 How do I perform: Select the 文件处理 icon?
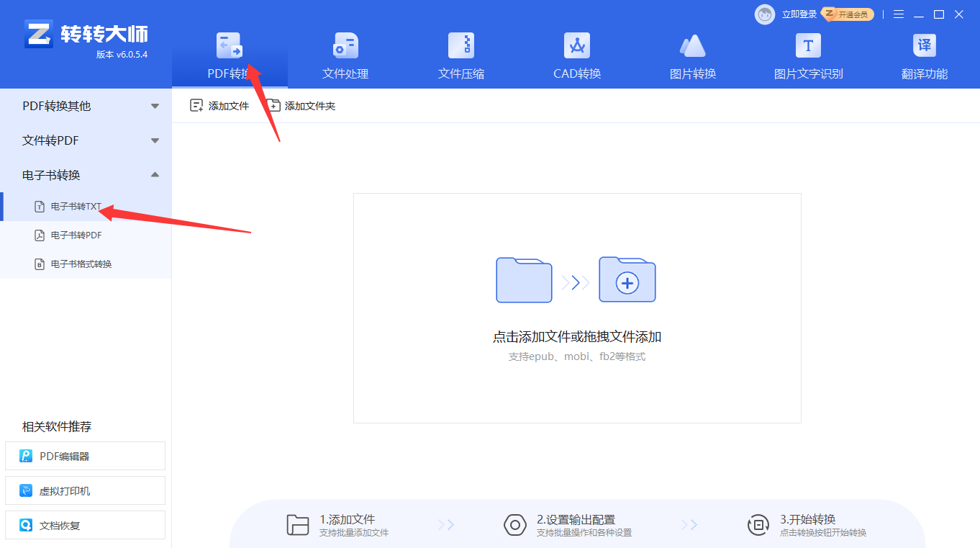pos(345,45)
